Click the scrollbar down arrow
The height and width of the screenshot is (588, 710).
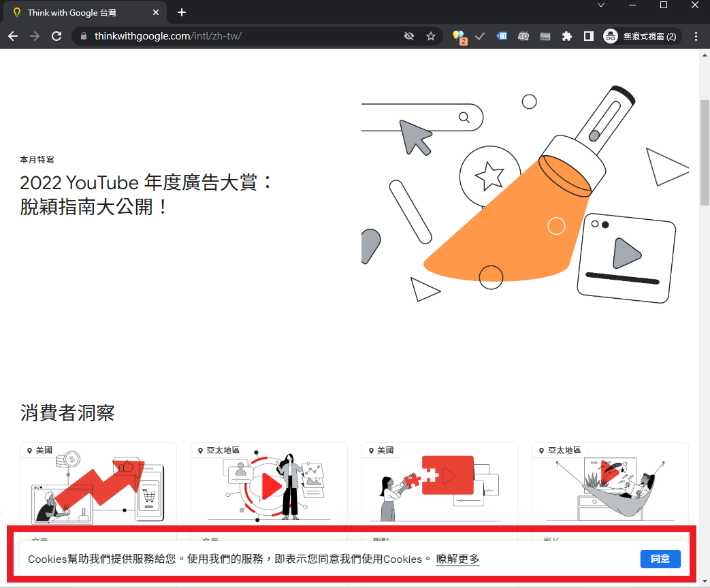[705, 582]
